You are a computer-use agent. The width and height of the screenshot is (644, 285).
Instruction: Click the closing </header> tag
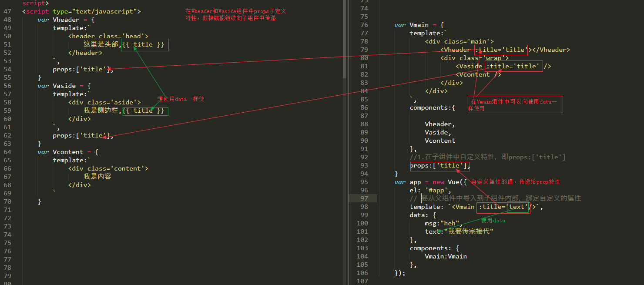point(85,53)
